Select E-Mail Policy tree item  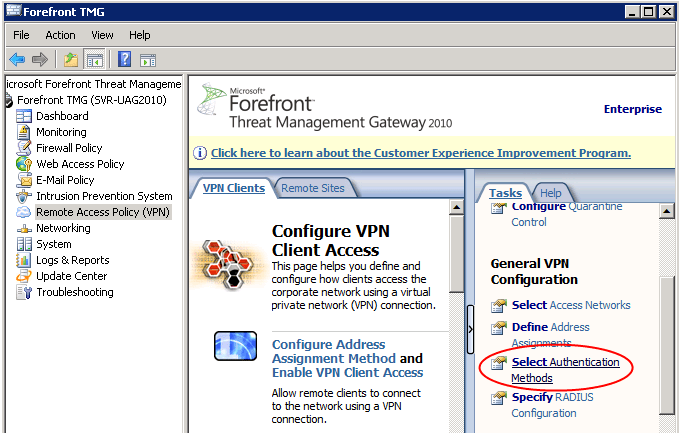[65, 180]
